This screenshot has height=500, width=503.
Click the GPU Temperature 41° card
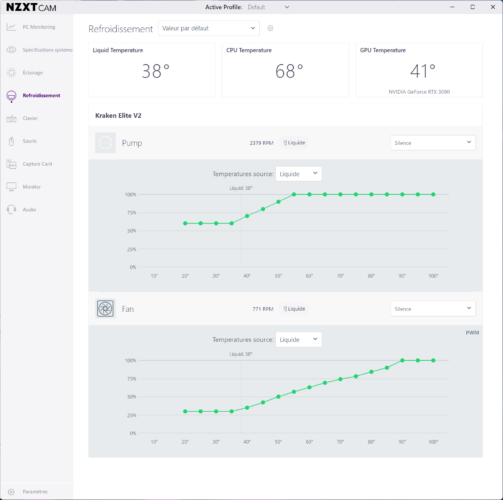(419, 70)
